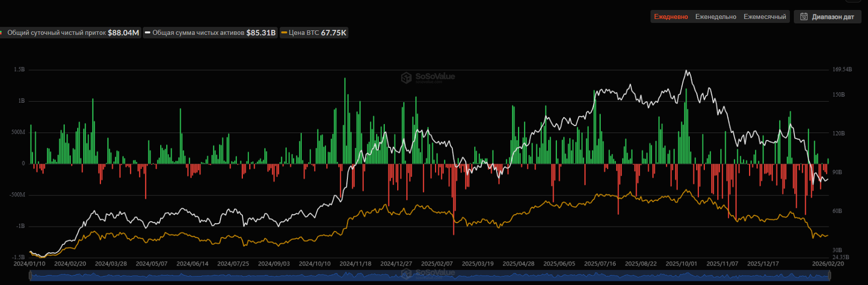Screen dimensions: 868x285
Task: Click the $85.31B total net assets value
Action: pyautogui.click(x=261, y=33)
